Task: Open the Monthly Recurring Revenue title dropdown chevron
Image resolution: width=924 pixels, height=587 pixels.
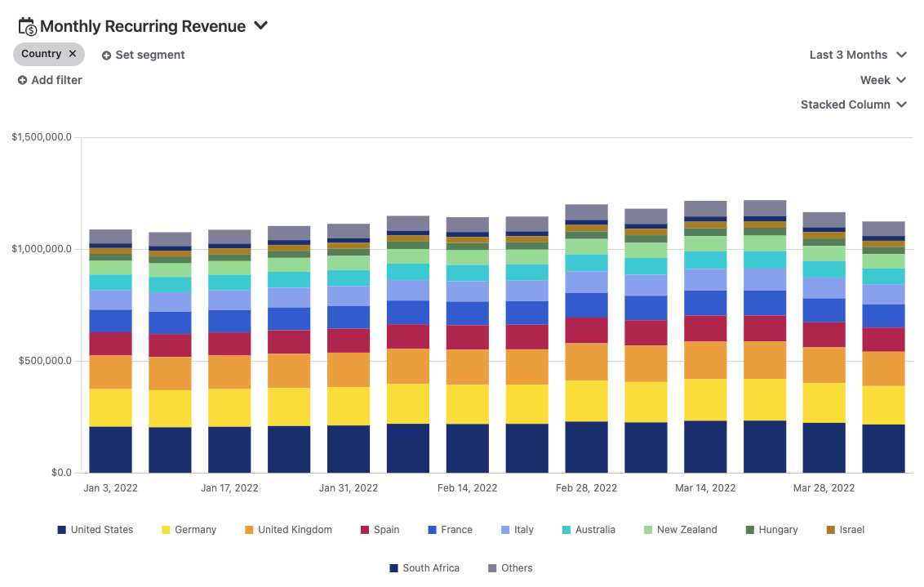Action: pos(261,26)
